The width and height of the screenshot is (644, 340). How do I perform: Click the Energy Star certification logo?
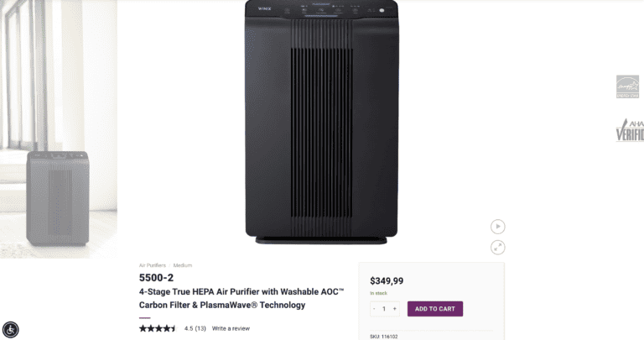(x=627, y=86)
